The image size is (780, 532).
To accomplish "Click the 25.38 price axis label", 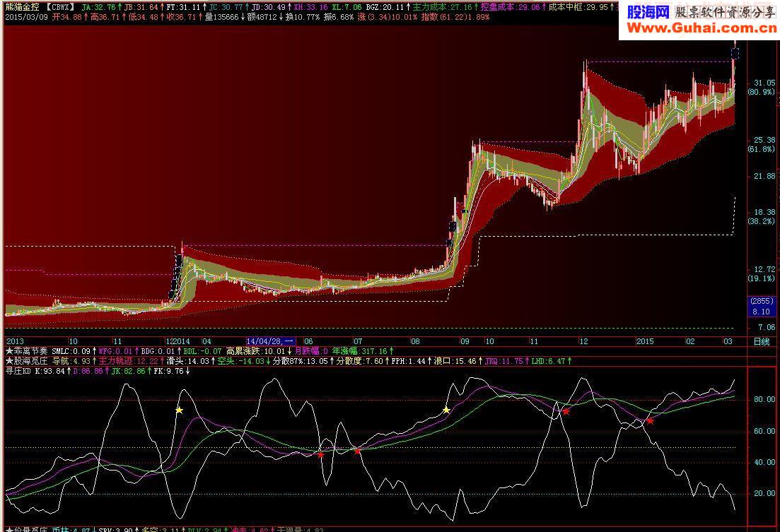I will pyautogui.click(x=764, y=140).
